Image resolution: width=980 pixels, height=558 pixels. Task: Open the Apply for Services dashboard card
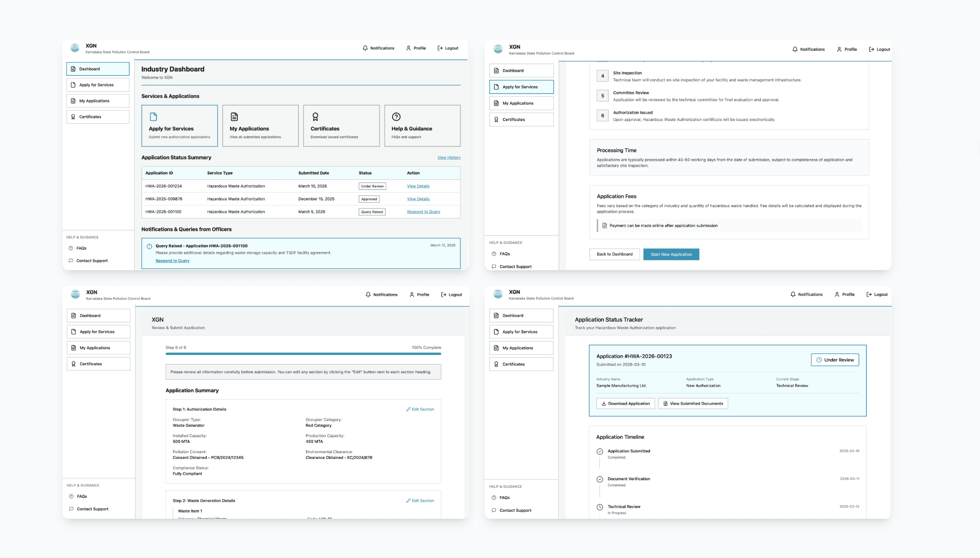[x=179, y=126]
